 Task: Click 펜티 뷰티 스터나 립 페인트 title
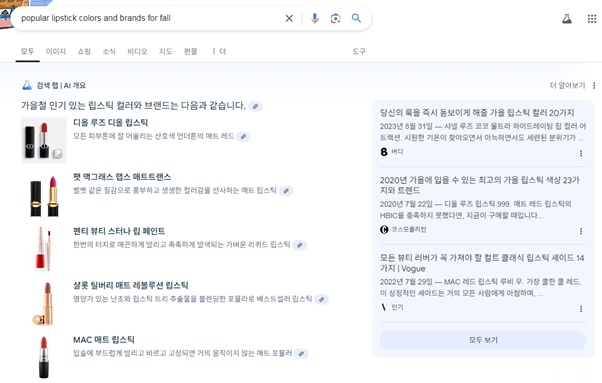119,231
